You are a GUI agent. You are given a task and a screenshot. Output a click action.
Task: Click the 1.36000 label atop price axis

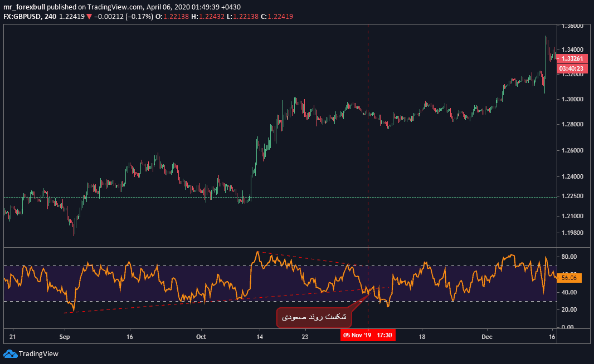tap(572, 26)
